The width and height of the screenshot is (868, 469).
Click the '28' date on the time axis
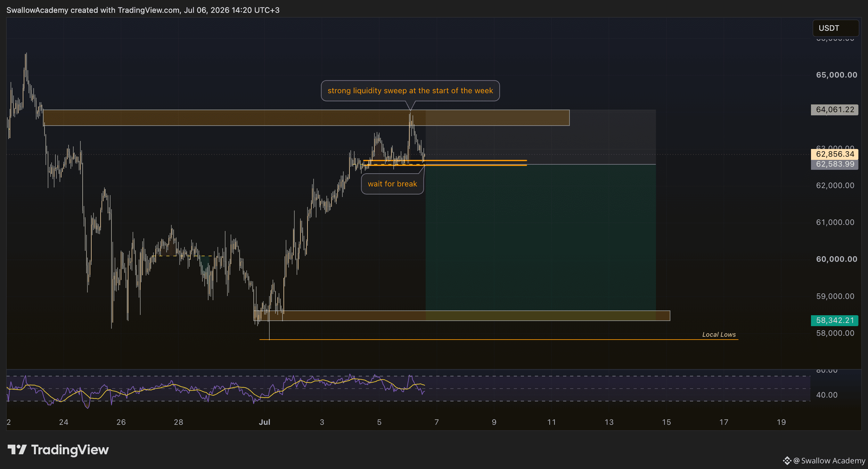coord(178,422)
